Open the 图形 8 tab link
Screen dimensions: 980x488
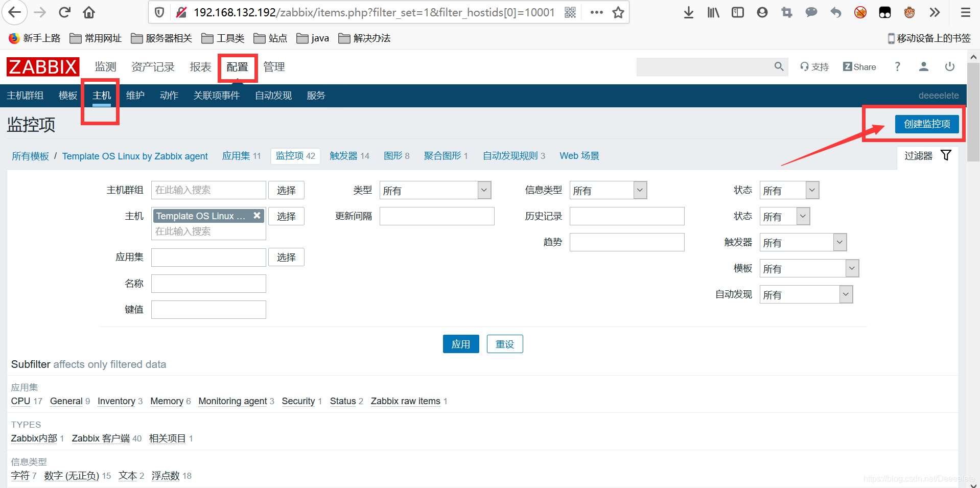click(x=396, y=156)
